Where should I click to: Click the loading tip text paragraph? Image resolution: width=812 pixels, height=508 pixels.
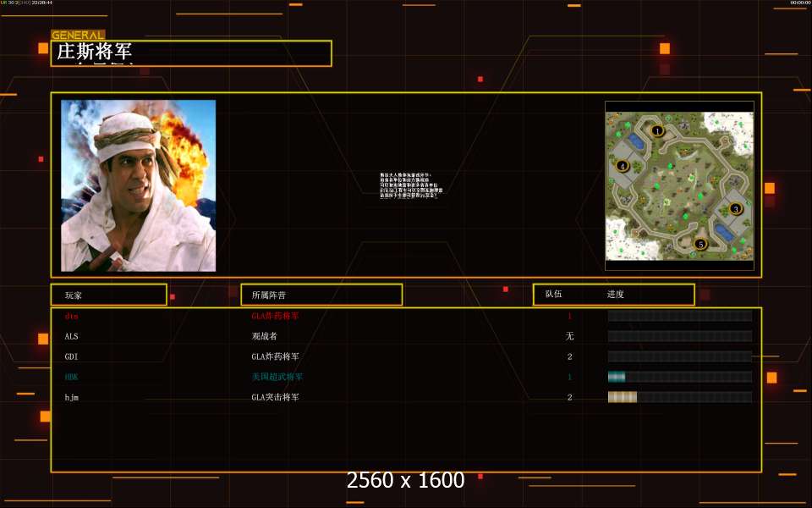[411, 185]
